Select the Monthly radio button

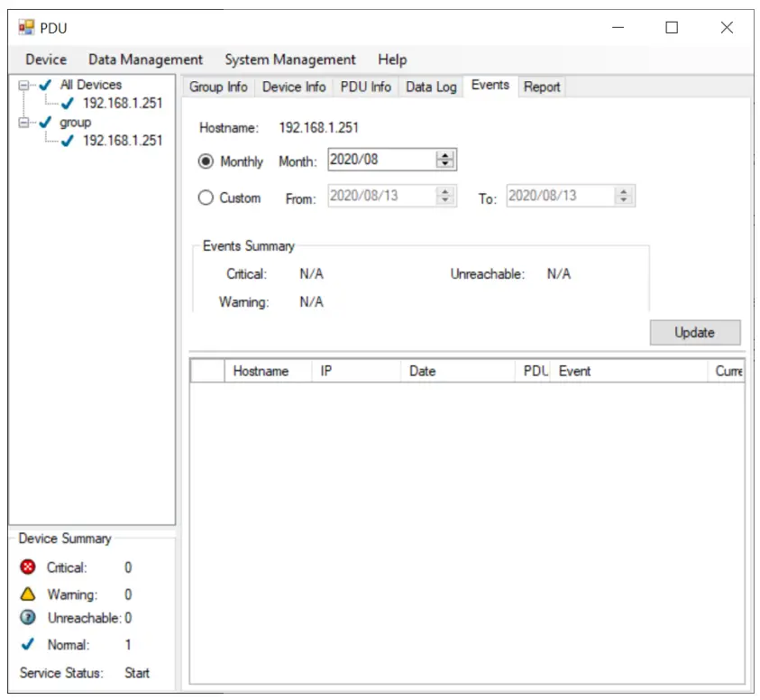[206, 161]
